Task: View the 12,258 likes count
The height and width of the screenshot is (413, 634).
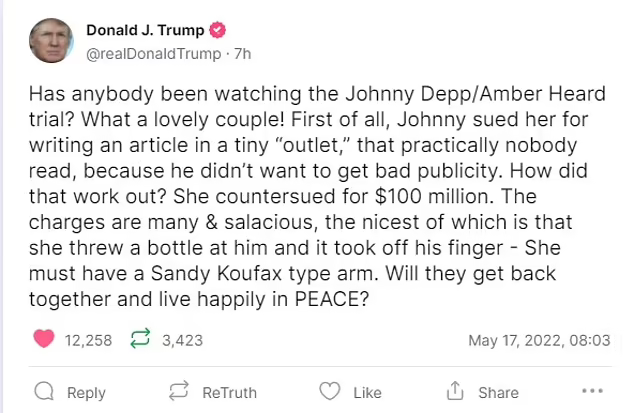Action: click(x=87, y=340)
